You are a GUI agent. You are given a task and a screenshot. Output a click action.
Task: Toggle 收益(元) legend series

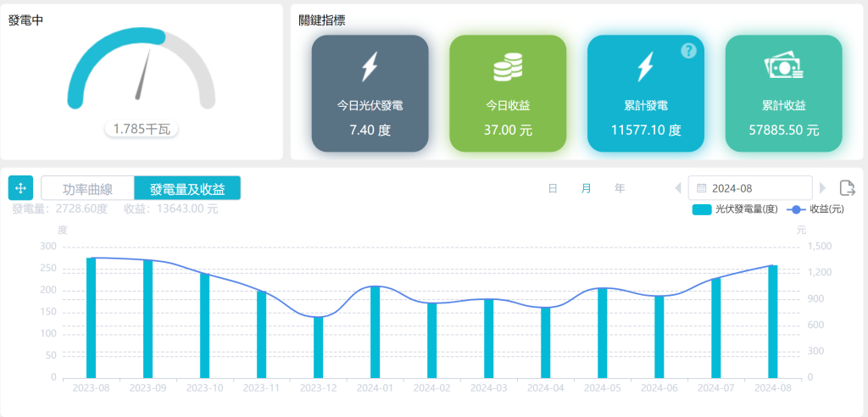coord(815,209)
